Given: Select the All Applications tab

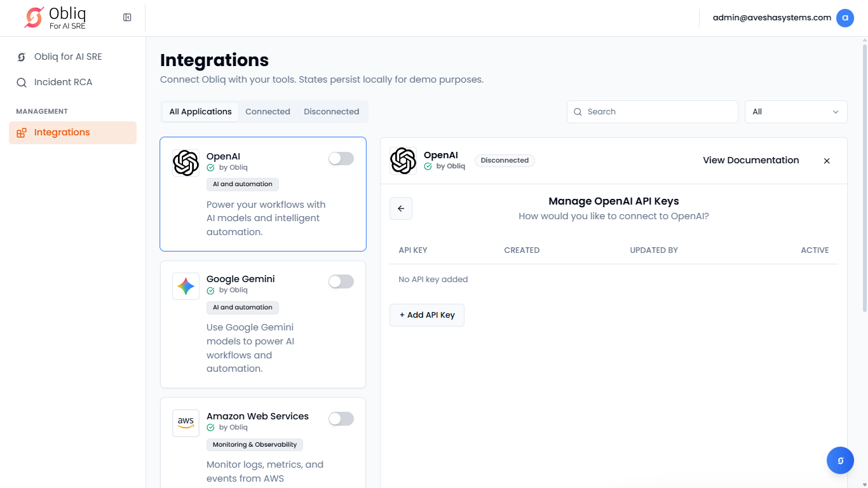Looking at the screenshot, I should (x=200, y=112).
